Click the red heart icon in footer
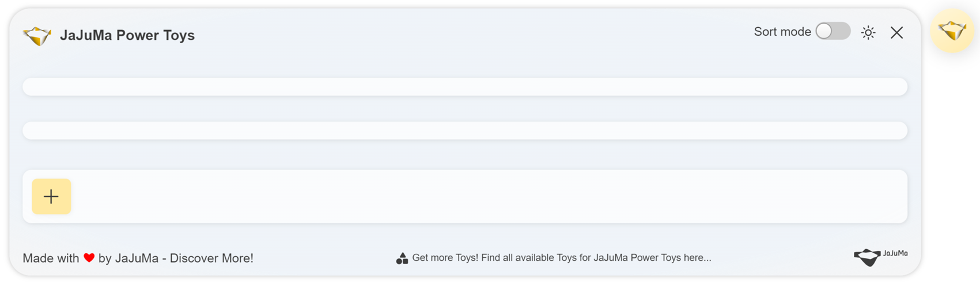This screenshot has width=980, height=285. coord(89,258)
